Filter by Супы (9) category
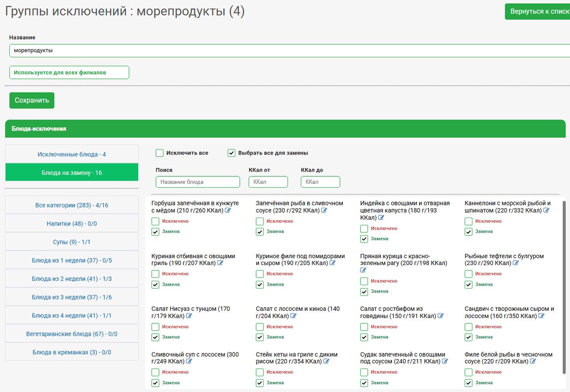The height and width of the screenshot is (392, 570). click(x=72, y=242)
